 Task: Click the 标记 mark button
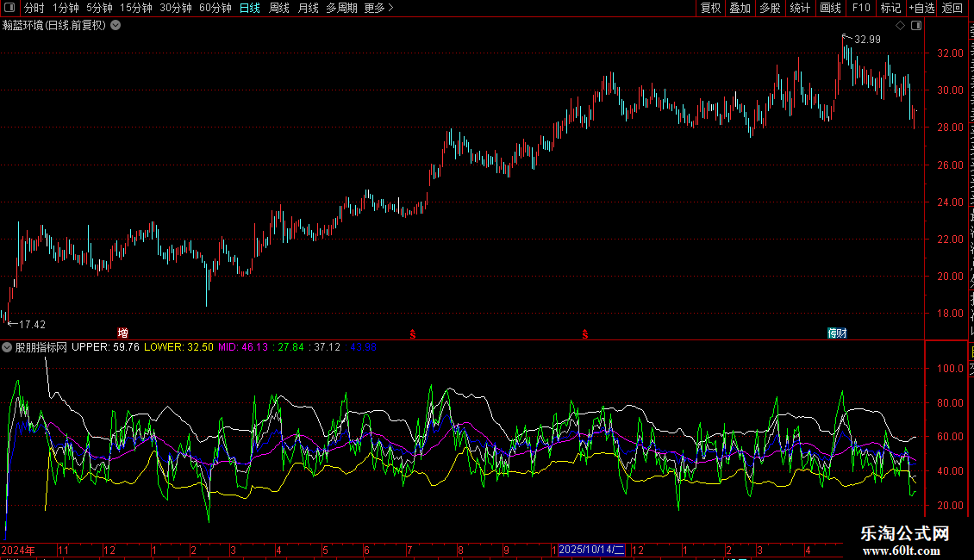(890, 8)
